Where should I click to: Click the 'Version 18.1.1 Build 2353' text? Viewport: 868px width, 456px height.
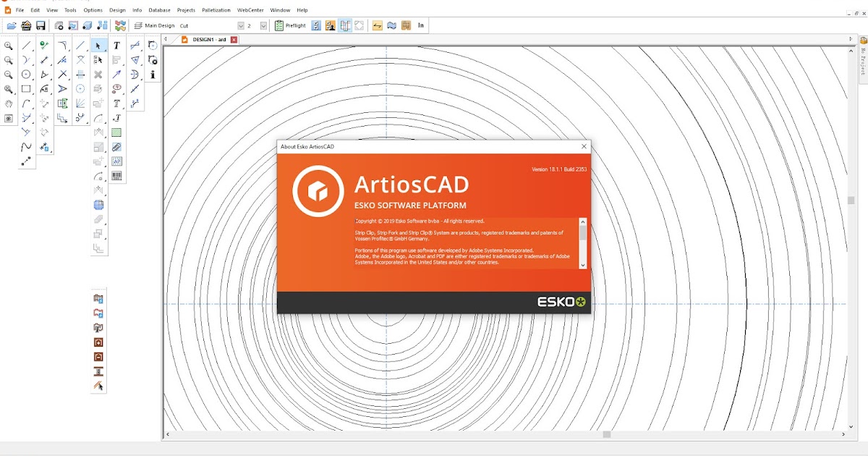pos(558,169)
